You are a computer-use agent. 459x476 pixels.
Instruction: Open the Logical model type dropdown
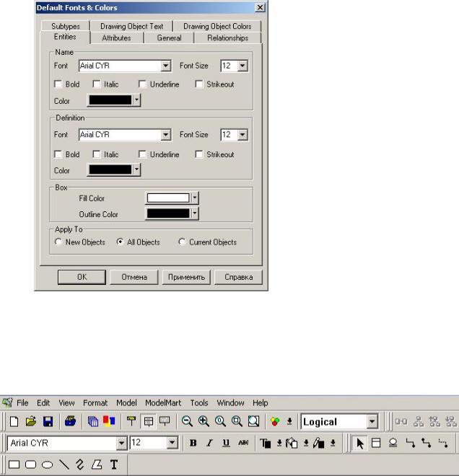(x=372, y=422)
